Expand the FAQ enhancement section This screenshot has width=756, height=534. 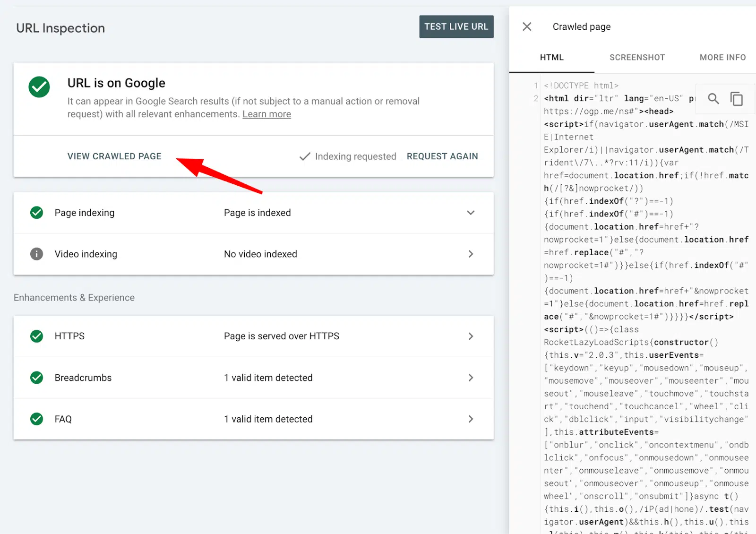(x=471, y=419)
